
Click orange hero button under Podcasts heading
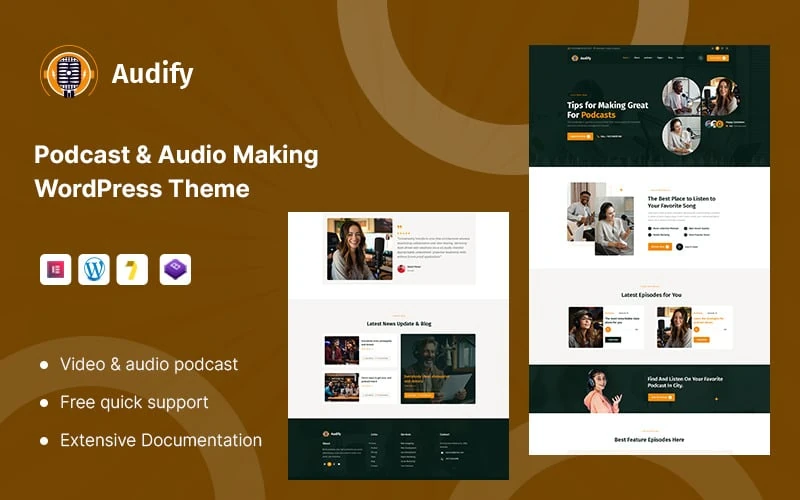tap(580, 136)
